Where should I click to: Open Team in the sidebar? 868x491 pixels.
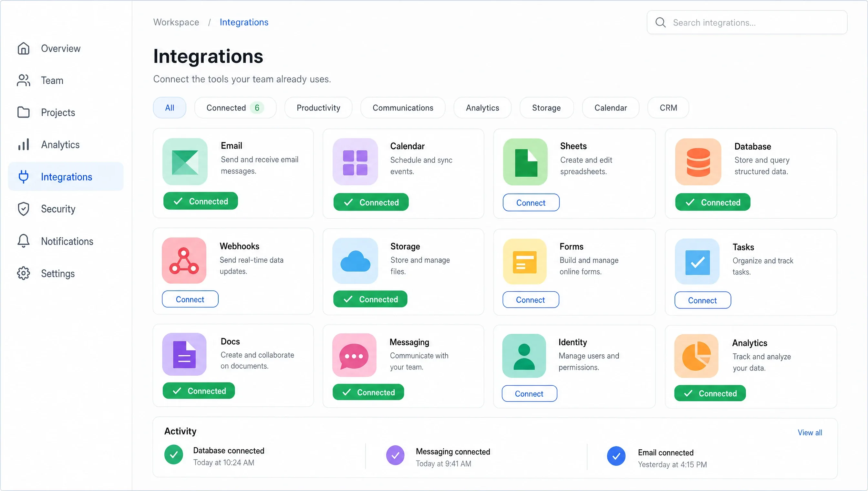pyautogui.click(x=66, y=80)
